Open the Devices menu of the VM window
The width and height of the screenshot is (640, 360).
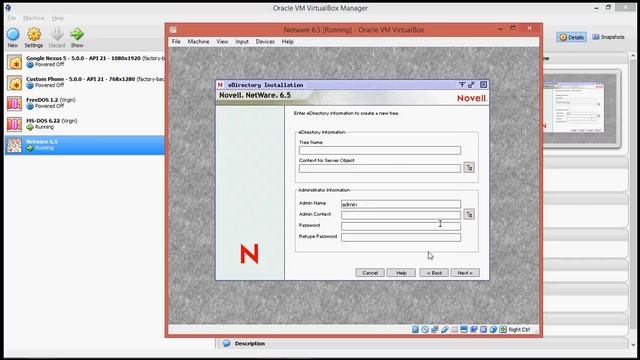(265, 42)
